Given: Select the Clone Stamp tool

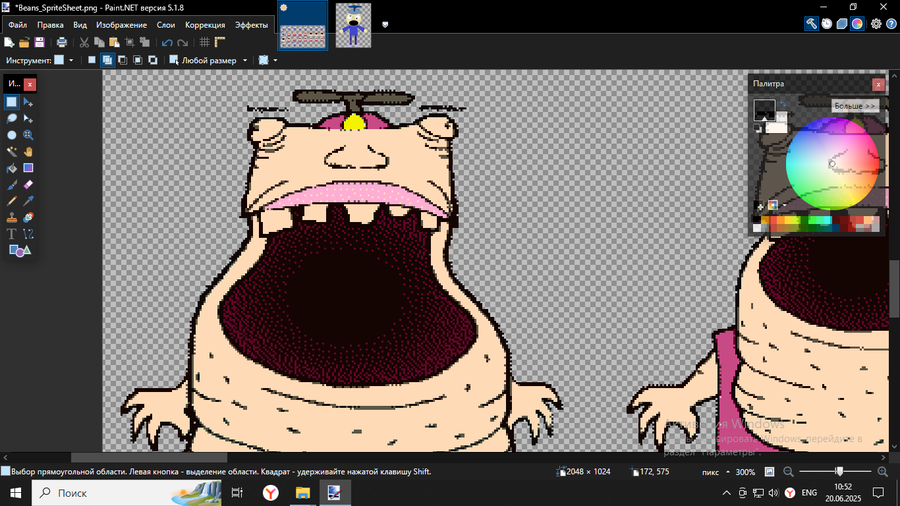Looking at the screenshot, I should click(x=11, y=217).
